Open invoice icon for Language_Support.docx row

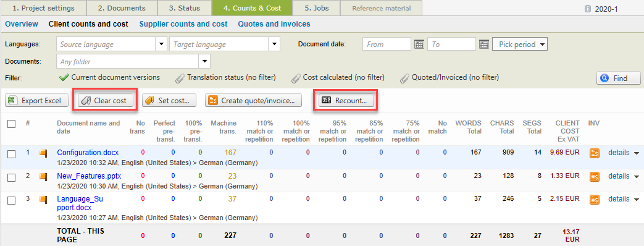tap(594, 200)
